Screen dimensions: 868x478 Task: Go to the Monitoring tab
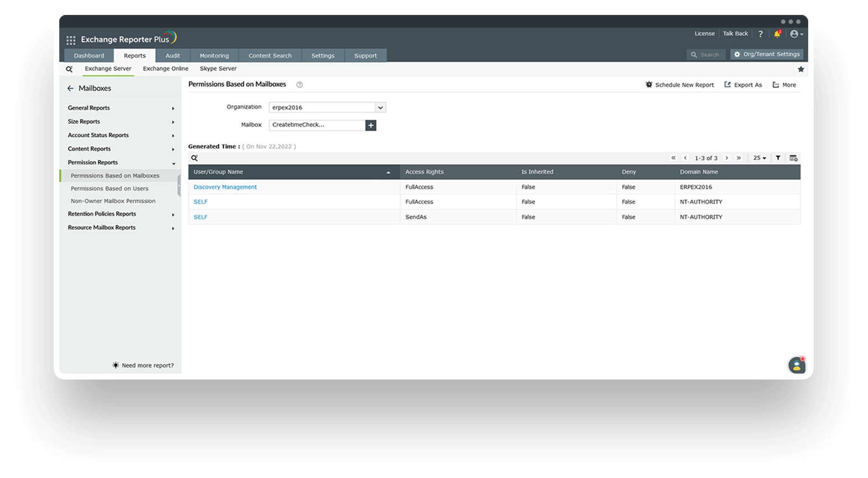[214, 55]
